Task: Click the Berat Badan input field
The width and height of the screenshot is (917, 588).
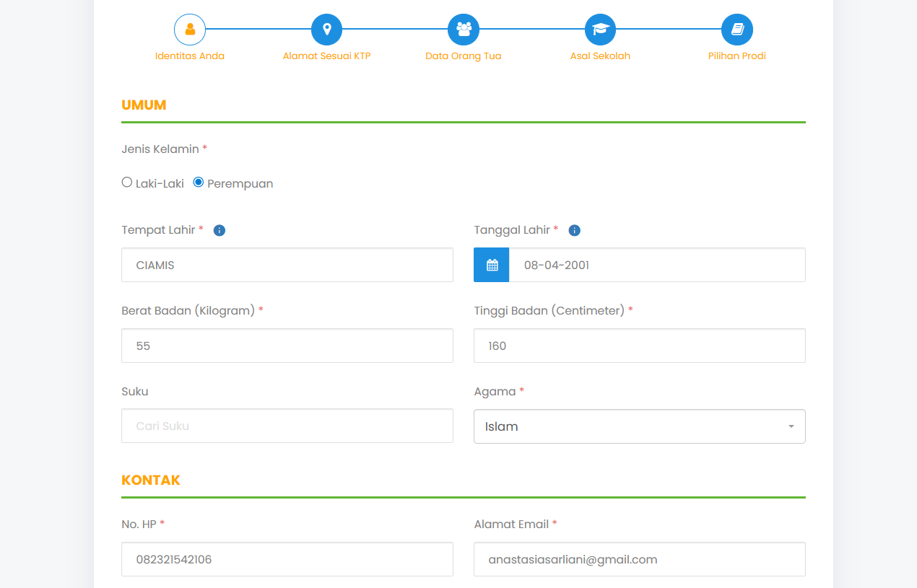Action: [x=287, y=346]
